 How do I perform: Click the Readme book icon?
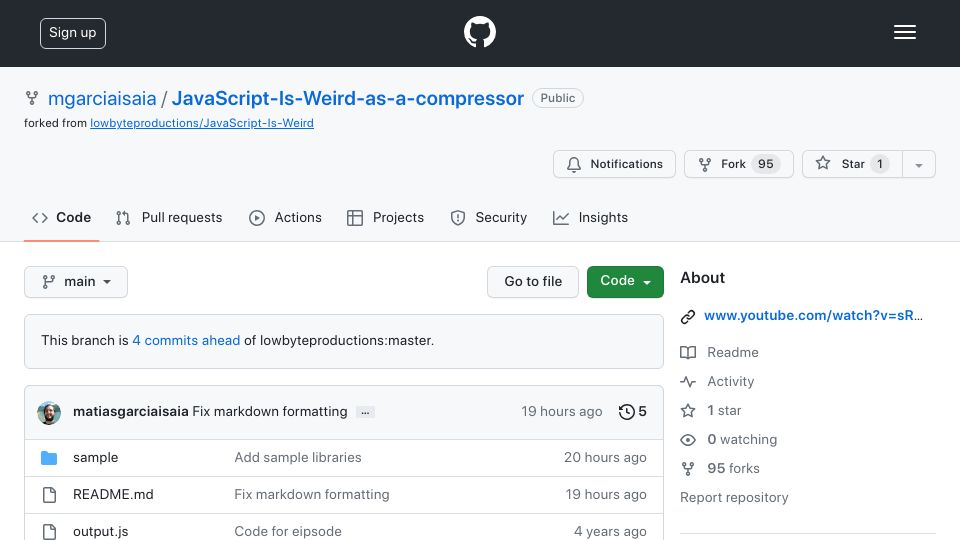(x=688, y=353)
